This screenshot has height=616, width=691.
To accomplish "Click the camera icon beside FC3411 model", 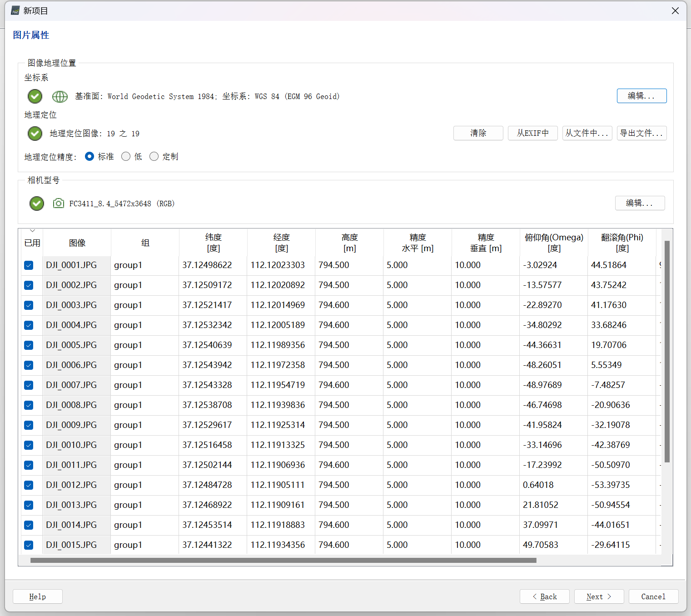I will (59, 203).
